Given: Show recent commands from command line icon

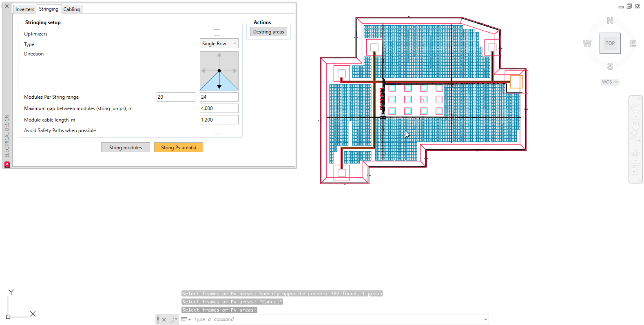Looking at the screenshot, I should tap(186, 320).
